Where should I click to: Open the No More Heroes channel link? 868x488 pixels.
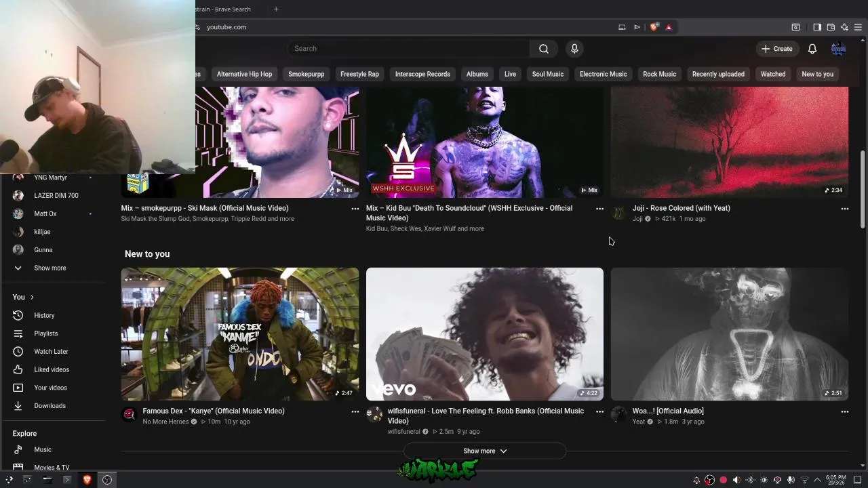[165, 422]
